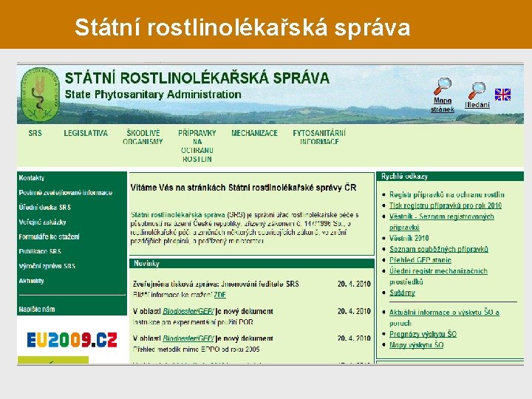Open Publikace SRS link
This screenshot has width=532, height=399.
[x=40, y=251]
